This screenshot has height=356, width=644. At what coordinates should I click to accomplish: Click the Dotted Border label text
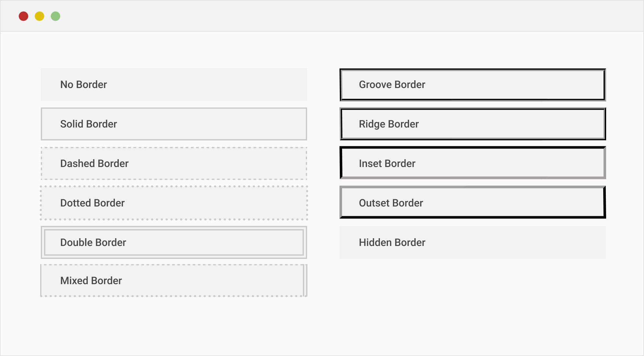point(92,203)
